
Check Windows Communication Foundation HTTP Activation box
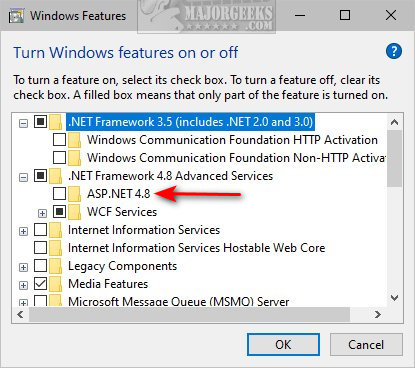click(59, 139)
